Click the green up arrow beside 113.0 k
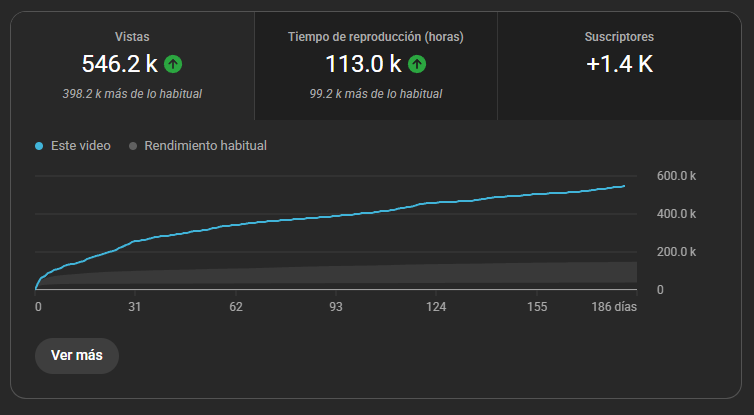 click(417, 64)
